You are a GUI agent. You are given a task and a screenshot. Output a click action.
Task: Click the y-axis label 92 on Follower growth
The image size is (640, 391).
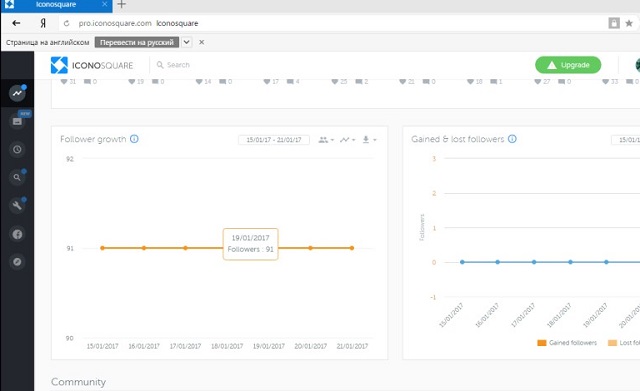tap(70, 159)
